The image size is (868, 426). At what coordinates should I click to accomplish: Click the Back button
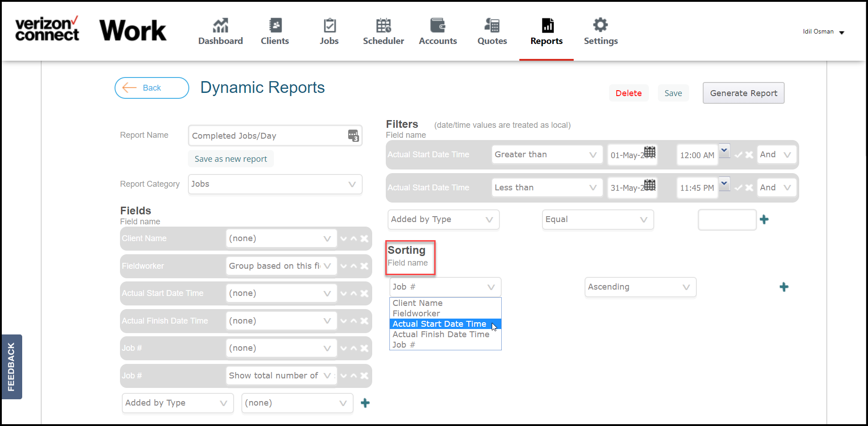(x=152, y=88)
